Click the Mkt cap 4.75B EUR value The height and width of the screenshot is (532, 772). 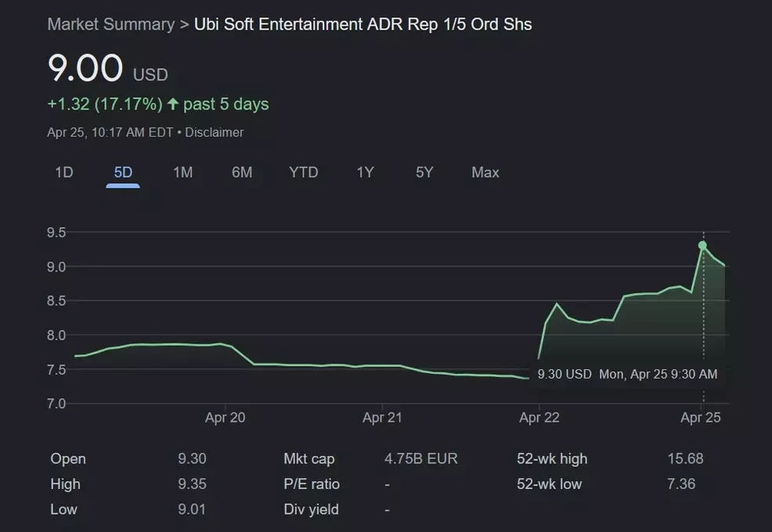pyautogui.click(x=420, y=458)
